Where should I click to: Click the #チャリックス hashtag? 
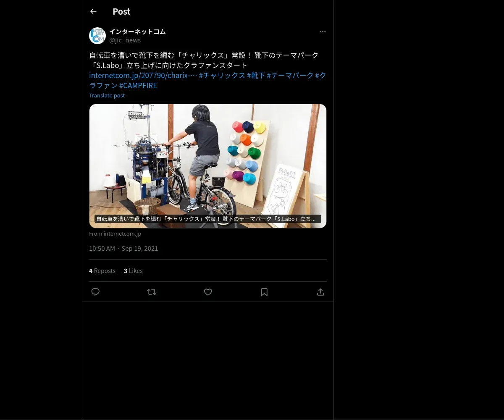coord(222,76)
